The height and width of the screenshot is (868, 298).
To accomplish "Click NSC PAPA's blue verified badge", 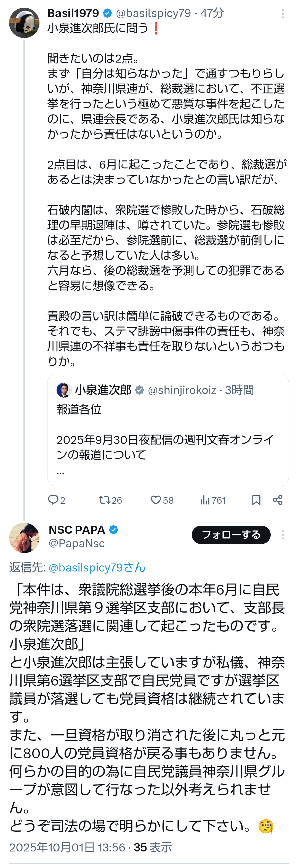I will point(114,530).
